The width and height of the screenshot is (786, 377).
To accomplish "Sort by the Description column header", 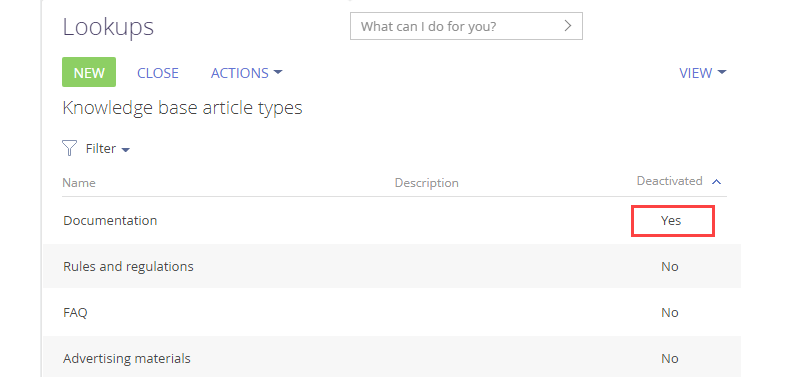I will click(x=427, y=183).
